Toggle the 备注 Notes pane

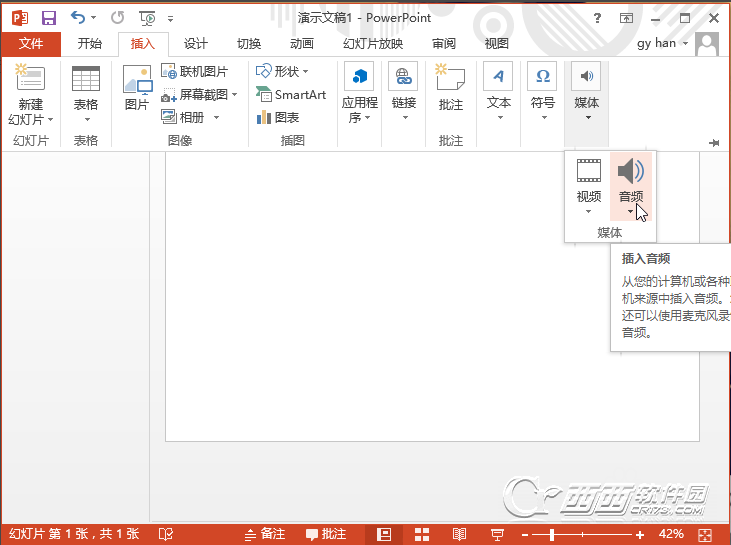[265, 534]
